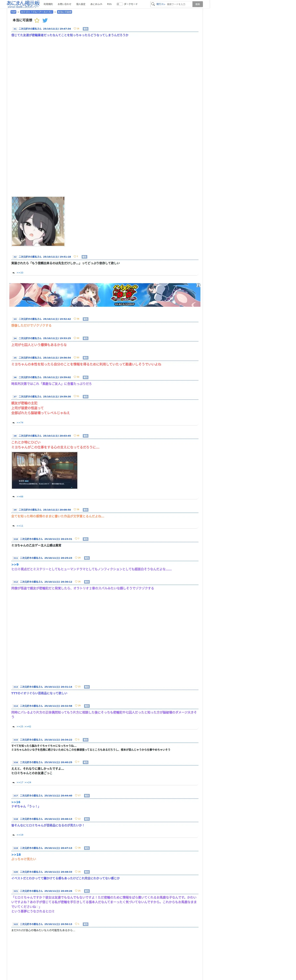Click the post number 2 anchor icon

pyautogui.click(x=15, y=257)
